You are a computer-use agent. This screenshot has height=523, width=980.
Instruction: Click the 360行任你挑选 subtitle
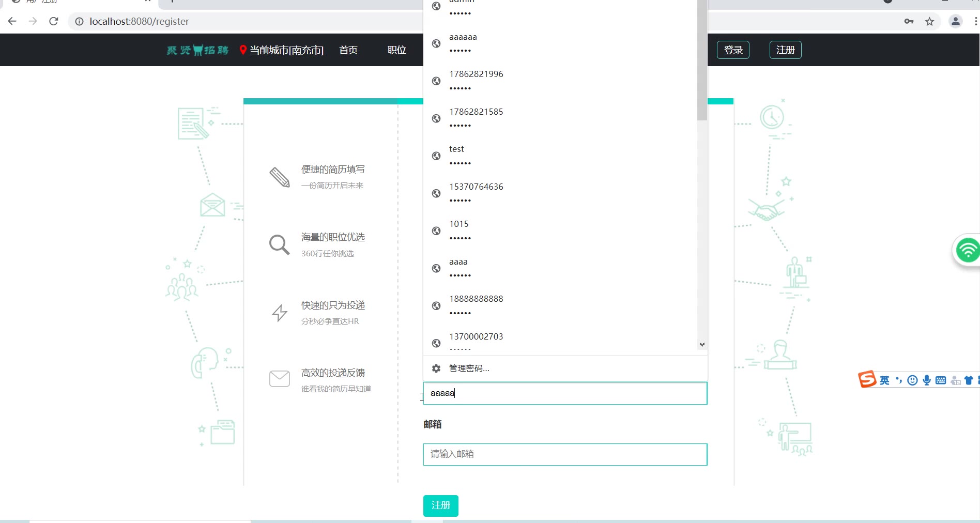point(328,254)
